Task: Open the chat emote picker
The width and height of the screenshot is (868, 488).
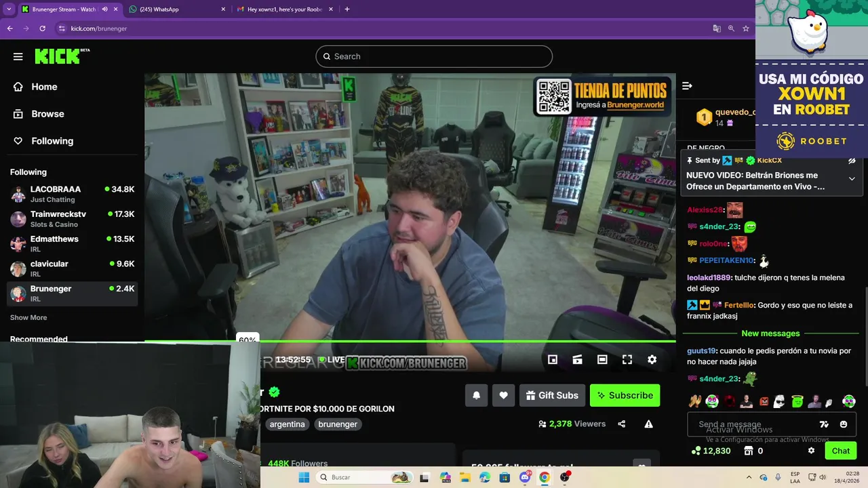Action: tap(844, 424)
